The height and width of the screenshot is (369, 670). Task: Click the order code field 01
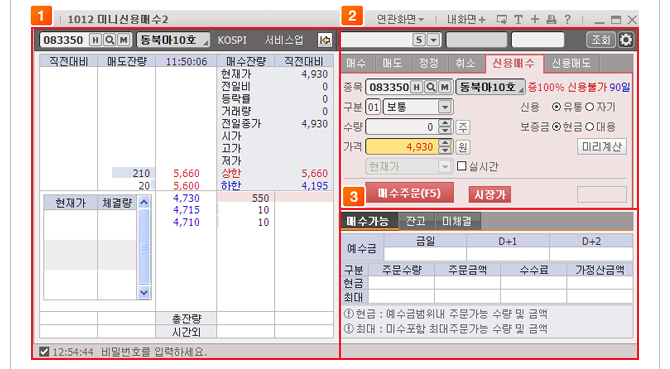tap(373, 107)
